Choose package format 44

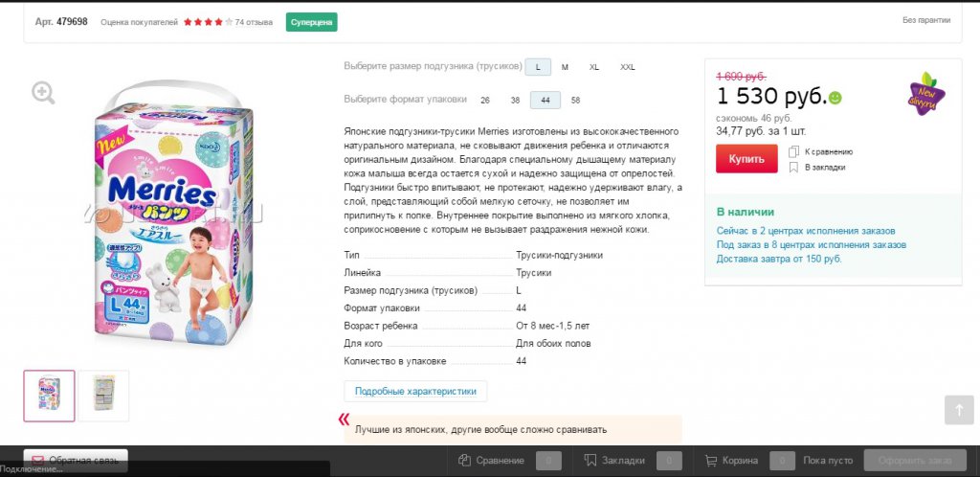tap(545, 100)
